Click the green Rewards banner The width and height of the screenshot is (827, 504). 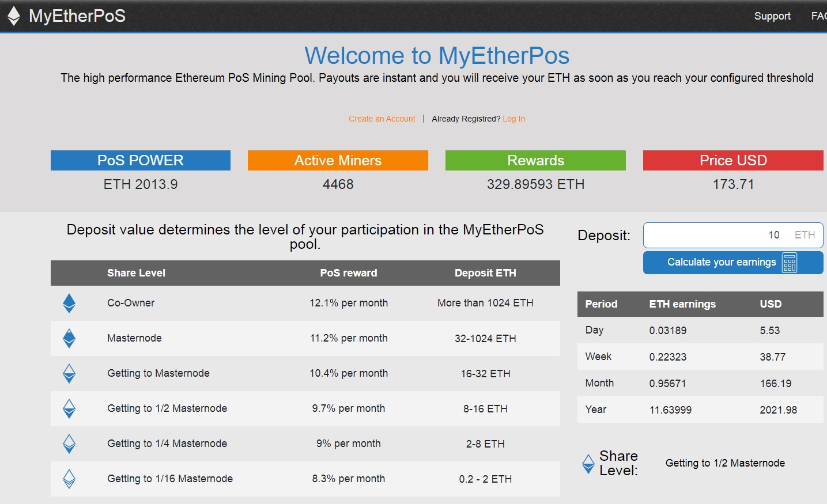tap(535, 160)
